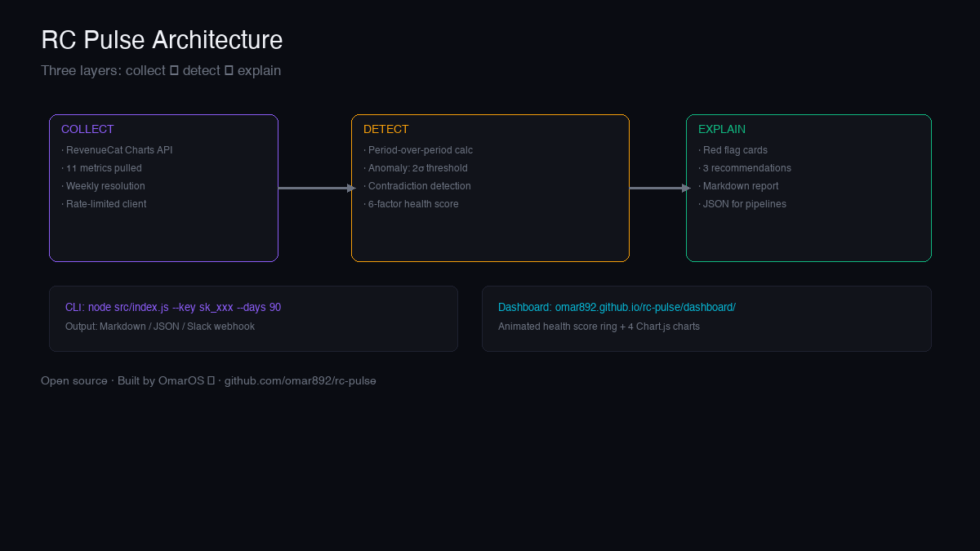
Task: Click the EXPLAIN heading
Action: [722, 129]
